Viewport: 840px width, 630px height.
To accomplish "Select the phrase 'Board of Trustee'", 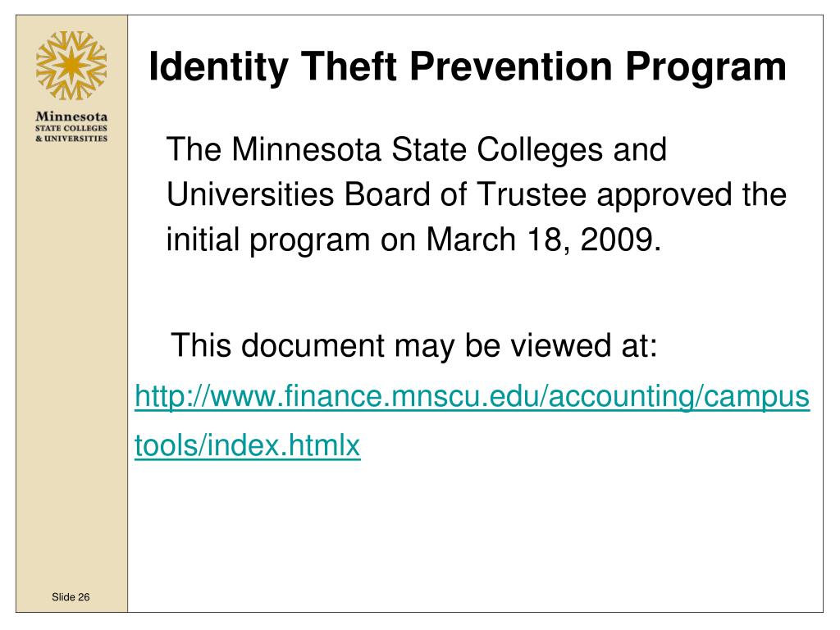I will click(x=465, y=194).
